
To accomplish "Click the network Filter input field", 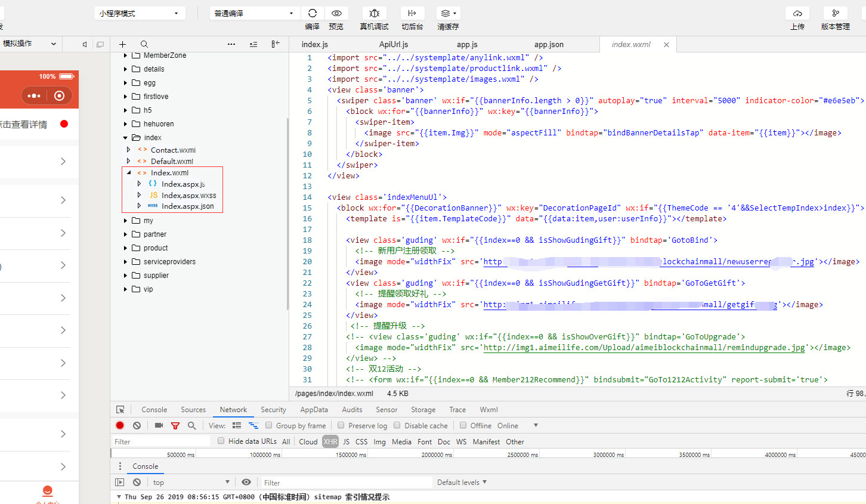I will [x=161, y=441].
